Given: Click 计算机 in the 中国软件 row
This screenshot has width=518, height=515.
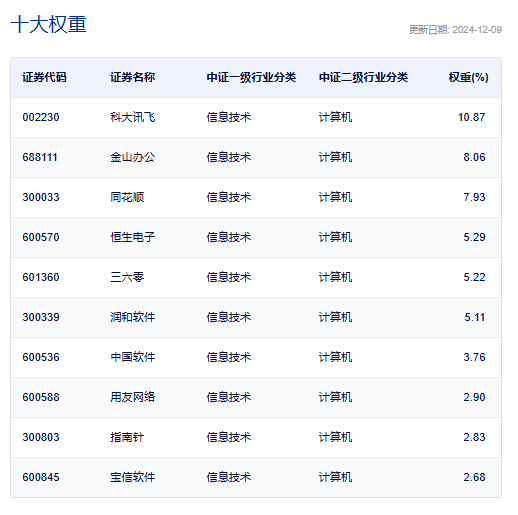Looking at the screenshot, I should pyautogui.click(x=335, y=357).
